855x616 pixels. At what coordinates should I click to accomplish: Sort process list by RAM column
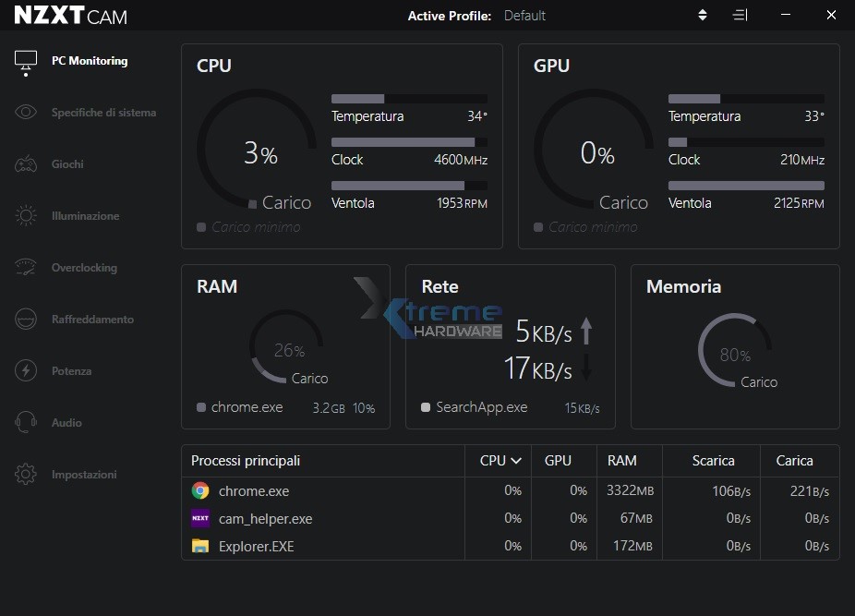point(621,461)
